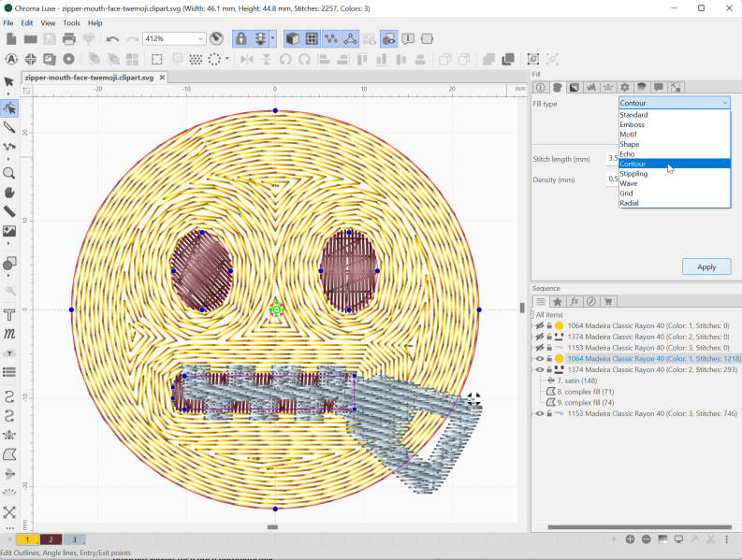Select light blue color swatch 3 in palette
The width and height of the screenshot is (742, 560).
(74, 539)
